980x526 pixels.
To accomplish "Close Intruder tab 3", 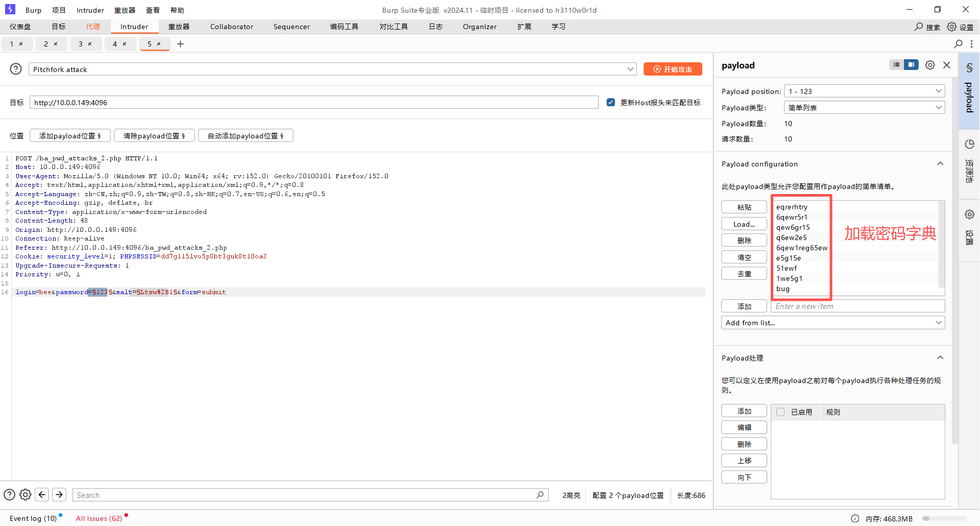I will click(x=90, y=44).
